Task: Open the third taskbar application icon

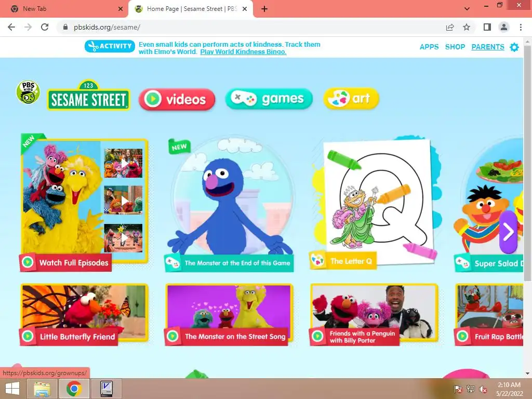Action: pyautogui.click(x=107, y=389)
